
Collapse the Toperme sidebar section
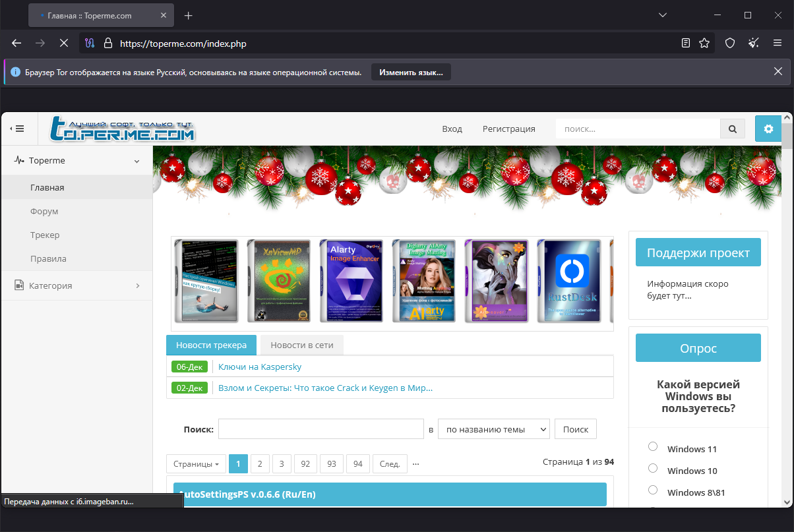(x=76, y=160)
